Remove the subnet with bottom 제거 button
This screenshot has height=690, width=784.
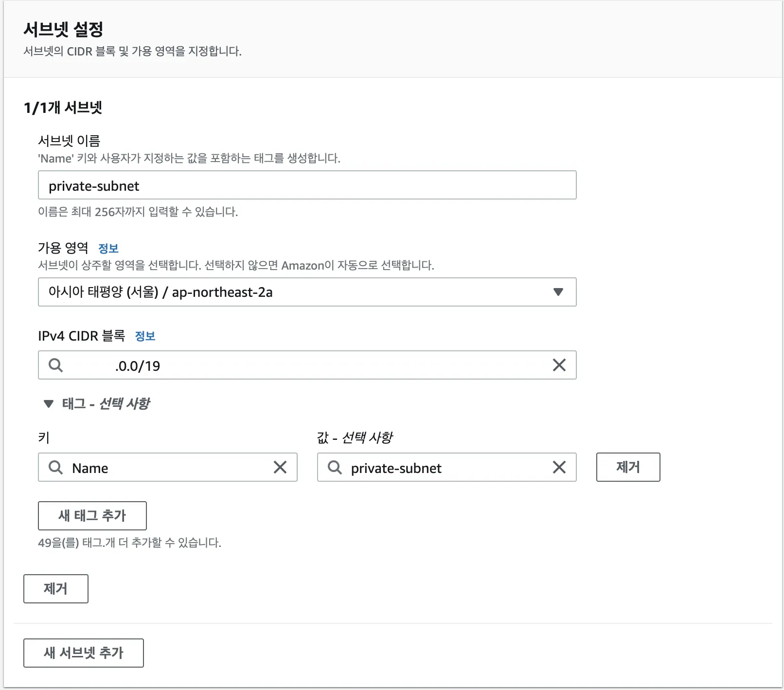tap(56, 588)
